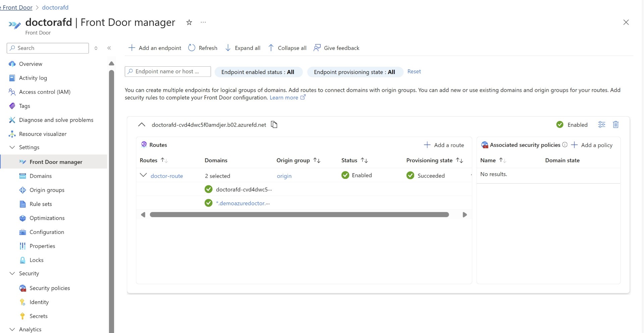The image size is (644, 333).
Task: Focus the Endpoint name or host filter
Action: [x=168, y=72]
